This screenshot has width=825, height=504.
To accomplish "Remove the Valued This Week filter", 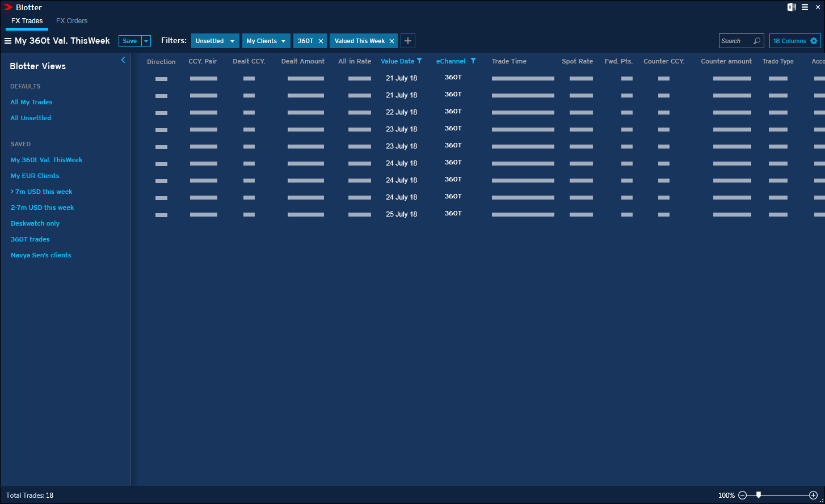I will pos(392,41).
